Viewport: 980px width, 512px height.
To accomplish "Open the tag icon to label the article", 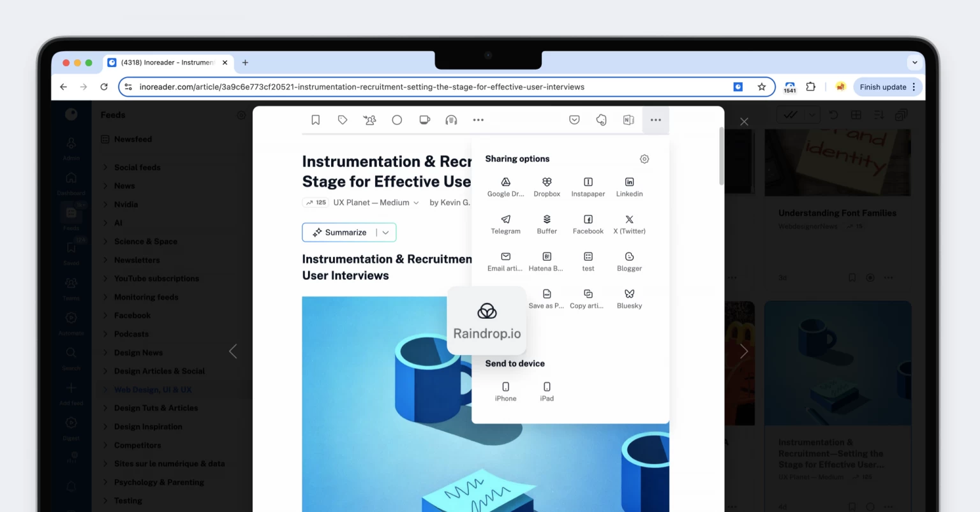I will coord(343,120).
